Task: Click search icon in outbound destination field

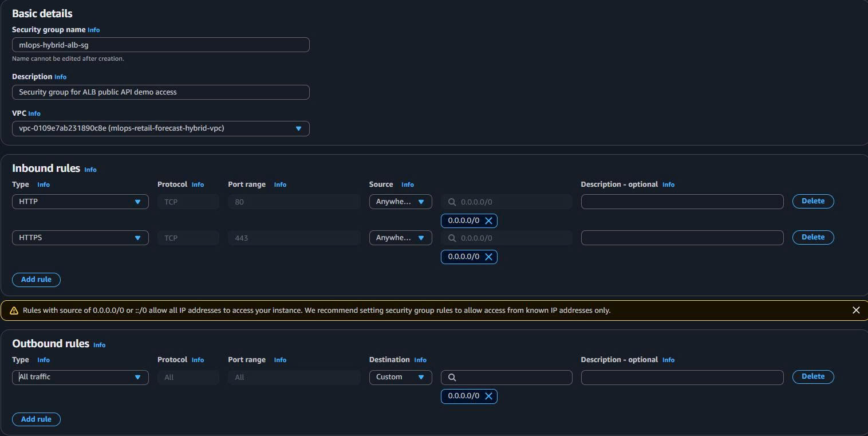Action: pyautogui.click(x=452, y=377)
